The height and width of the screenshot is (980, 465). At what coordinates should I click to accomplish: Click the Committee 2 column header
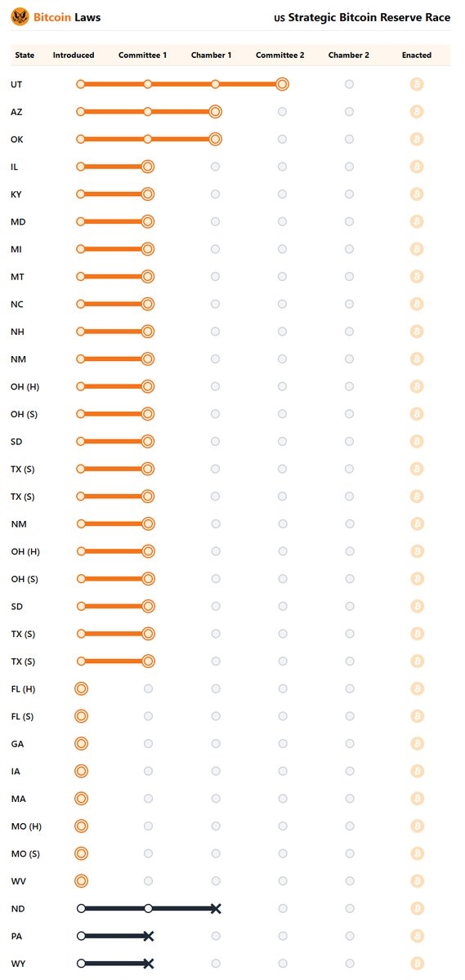click(280, 56)
